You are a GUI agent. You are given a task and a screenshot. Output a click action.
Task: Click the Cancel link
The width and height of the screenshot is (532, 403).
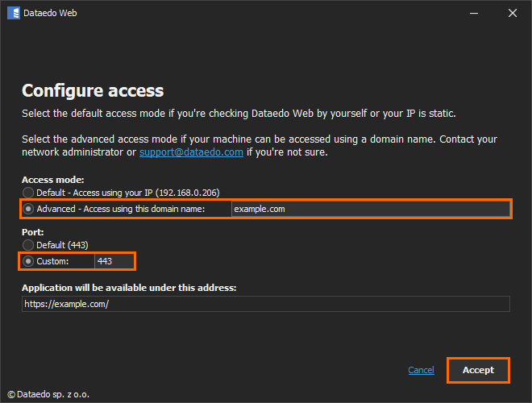(421, 370)
